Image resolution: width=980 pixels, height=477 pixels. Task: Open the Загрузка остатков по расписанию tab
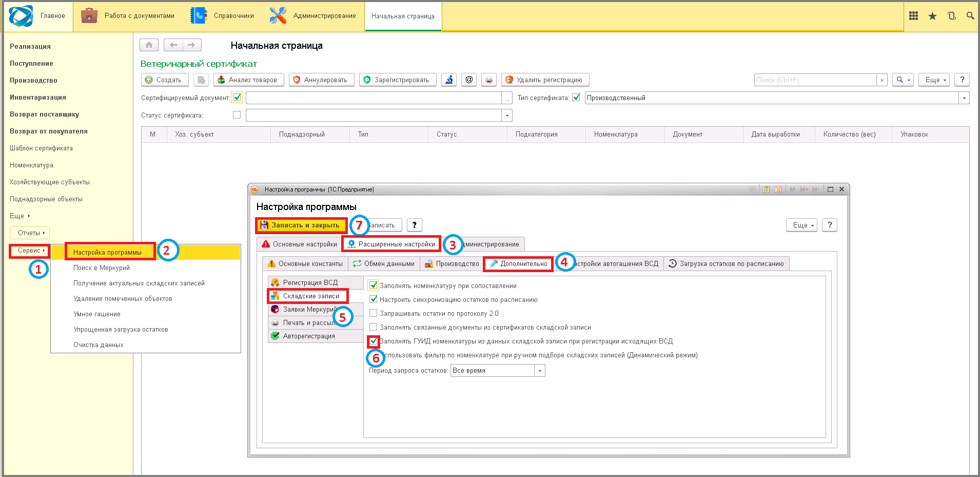pyautogui.click(x=727, y=263)
